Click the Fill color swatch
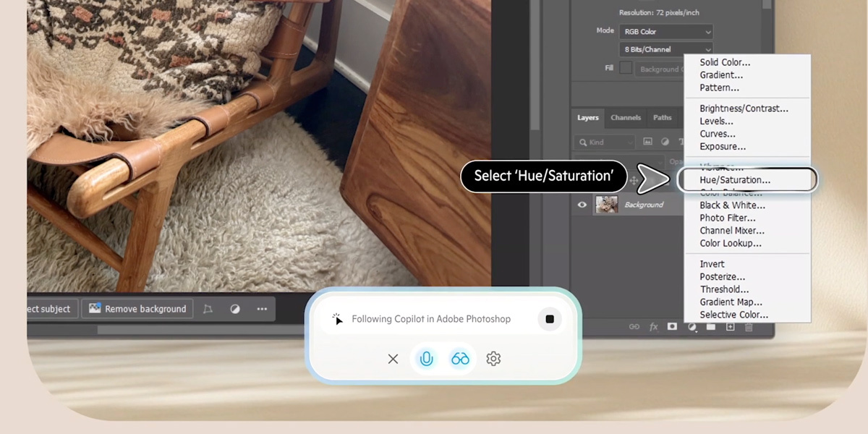Image resolution: width=868 pixels, height=434 pixels. [626, 68]
